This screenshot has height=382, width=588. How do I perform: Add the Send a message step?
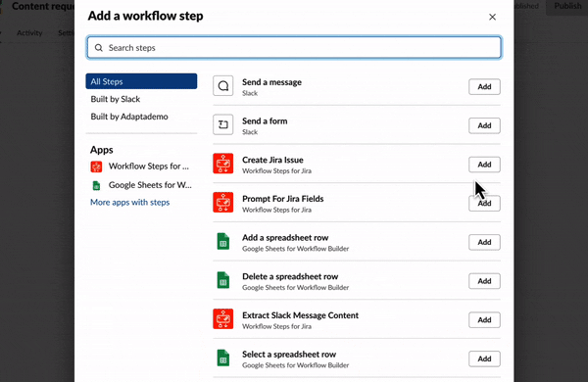(484, 86)
